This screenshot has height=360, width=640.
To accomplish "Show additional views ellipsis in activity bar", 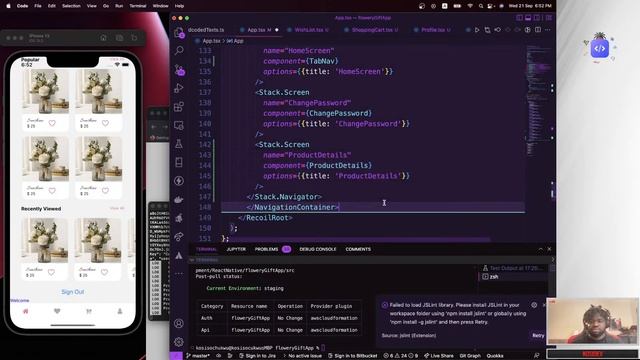I will tap(179, 273).
